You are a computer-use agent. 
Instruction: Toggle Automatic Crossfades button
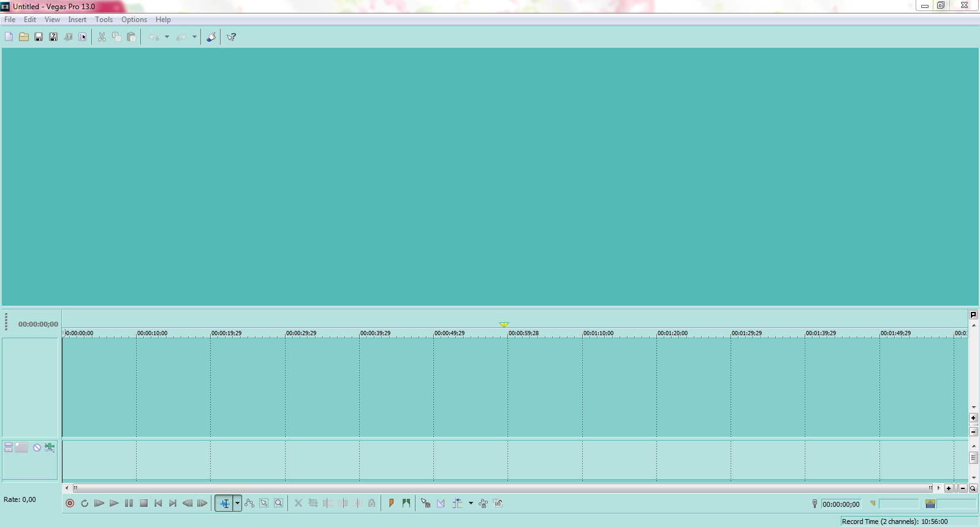(x=441, y=503)
